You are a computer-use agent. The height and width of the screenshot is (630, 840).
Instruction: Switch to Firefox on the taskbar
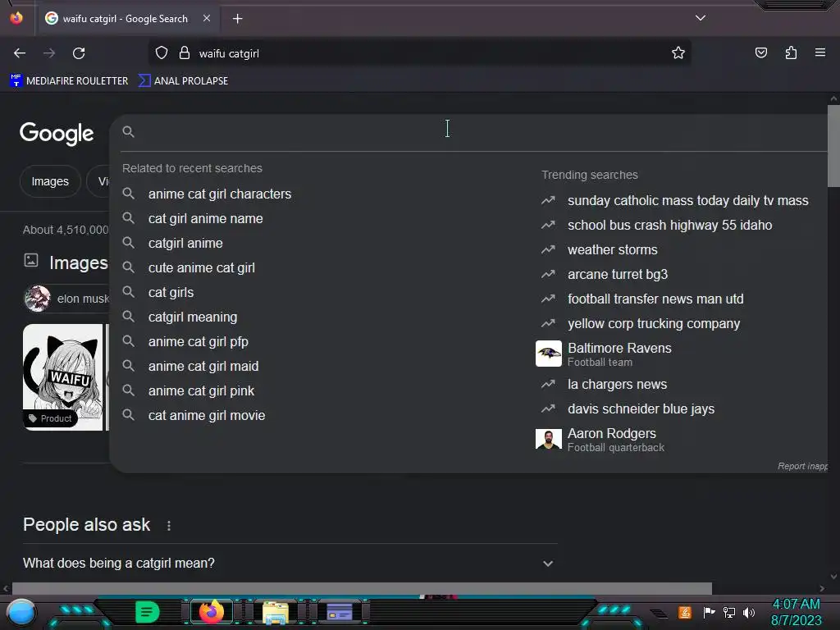tap(211, 611)
